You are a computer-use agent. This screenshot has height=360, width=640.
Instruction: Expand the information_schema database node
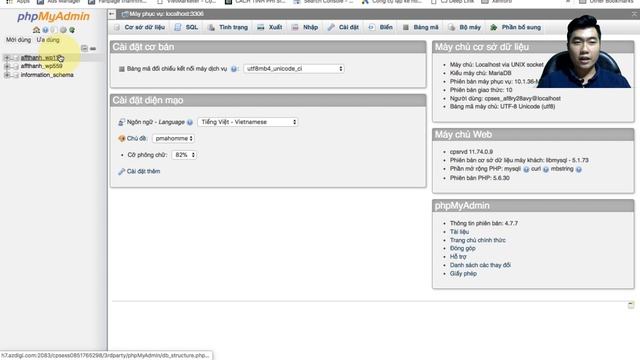[x=7, y=75]
